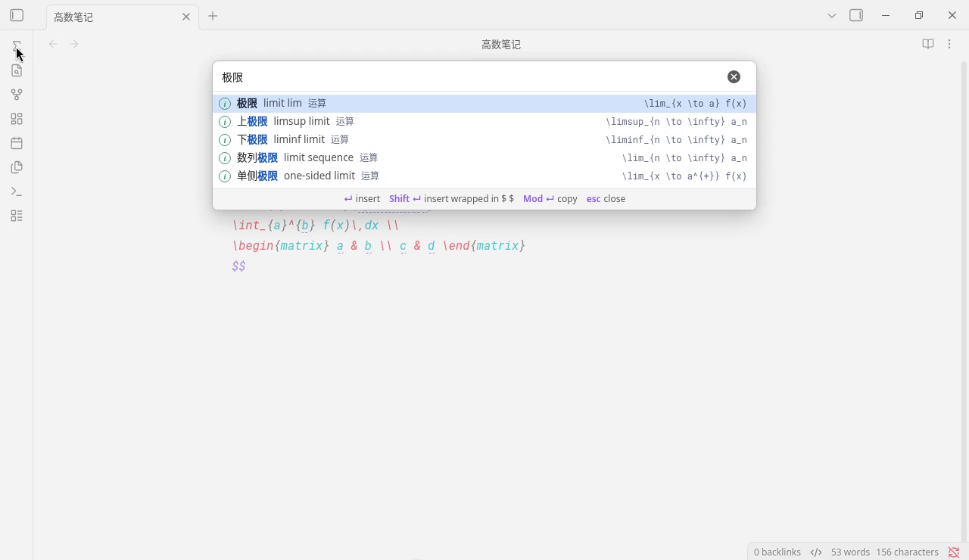This screenshot has height=560, width=969.
Task: Click the Mod copy hint
Action: click(550, 198)
